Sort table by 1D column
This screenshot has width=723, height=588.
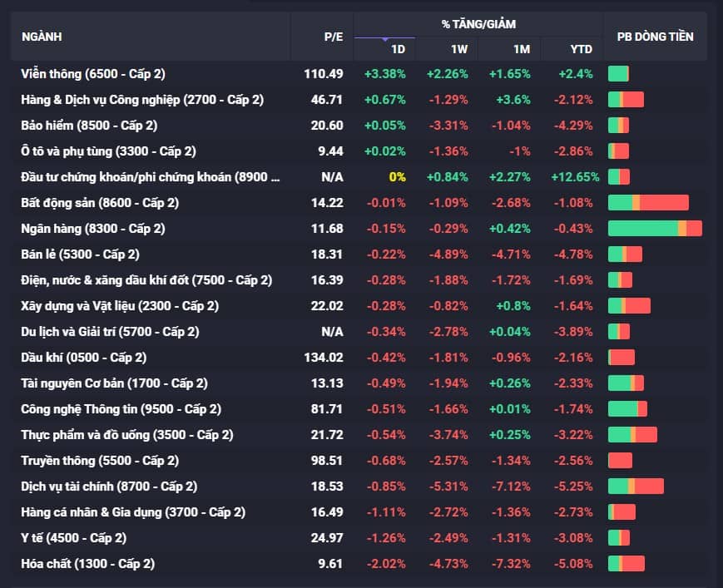(x=398, y=49)
